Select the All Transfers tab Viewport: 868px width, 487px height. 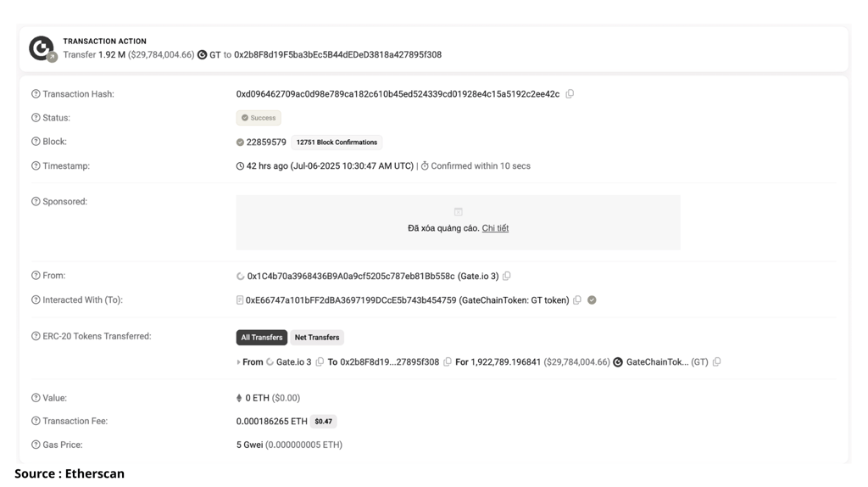262,337
